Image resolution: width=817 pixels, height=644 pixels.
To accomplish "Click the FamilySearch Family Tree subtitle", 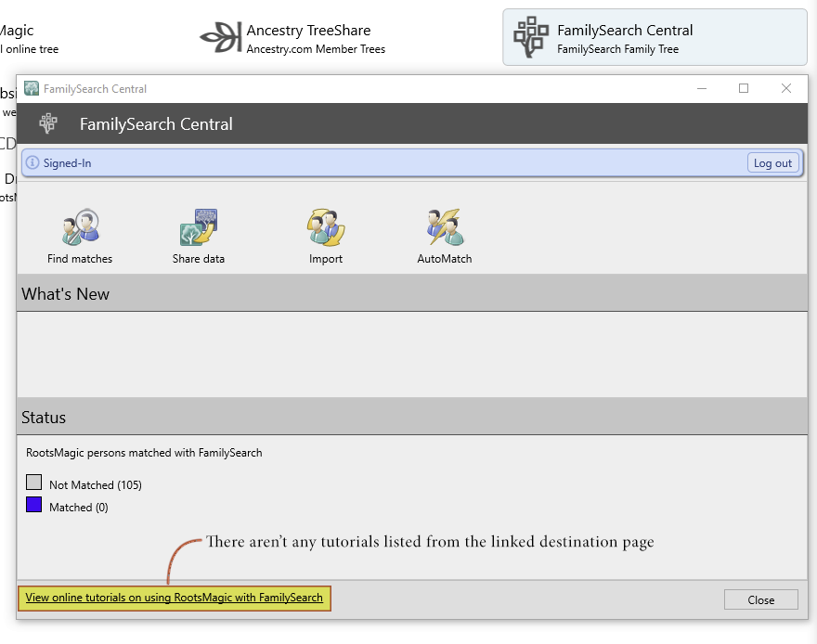I will pos(617,49).
